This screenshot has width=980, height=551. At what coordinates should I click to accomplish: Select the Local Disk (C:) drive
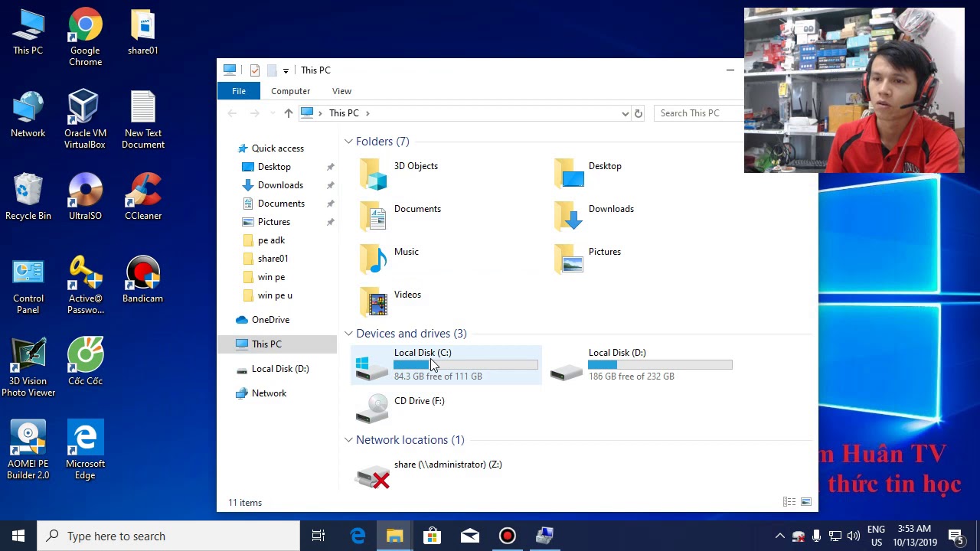click(x=446, y=365)
